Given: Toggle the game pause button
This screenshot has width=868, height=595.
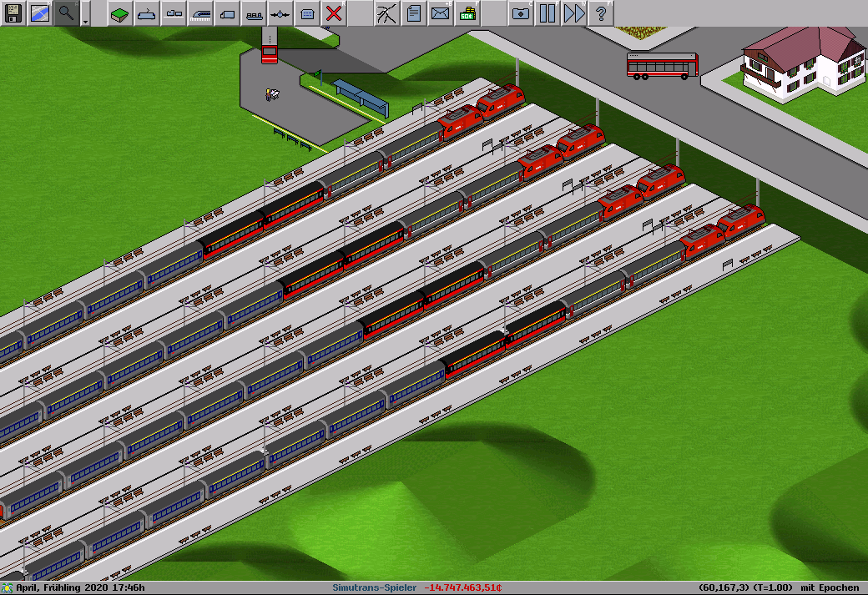Looking at the screenshot, I should click(547, 13).
